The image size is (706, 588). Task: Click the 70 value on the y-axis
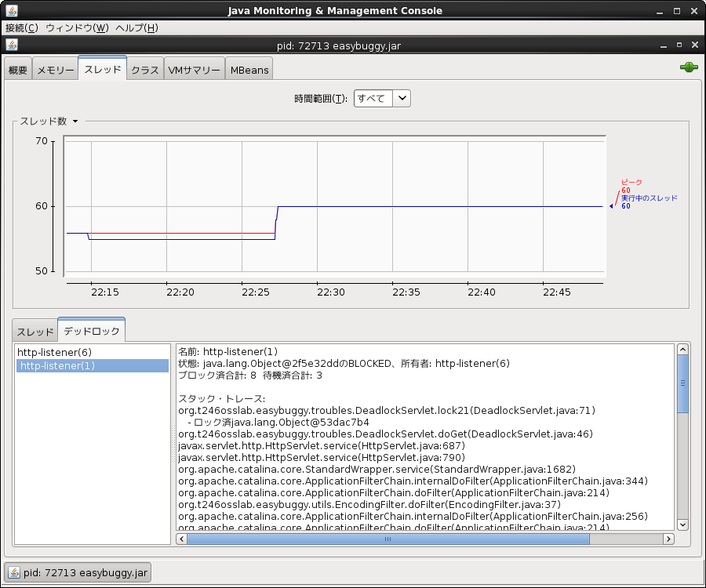click(x=42, y=141)
